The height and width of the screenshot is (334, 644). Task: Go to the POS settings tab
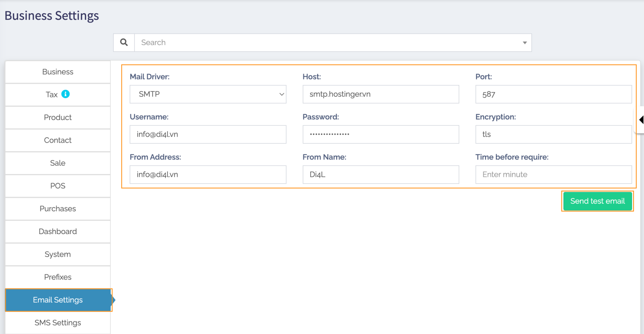pyautogui.click(x=58, y=186)
